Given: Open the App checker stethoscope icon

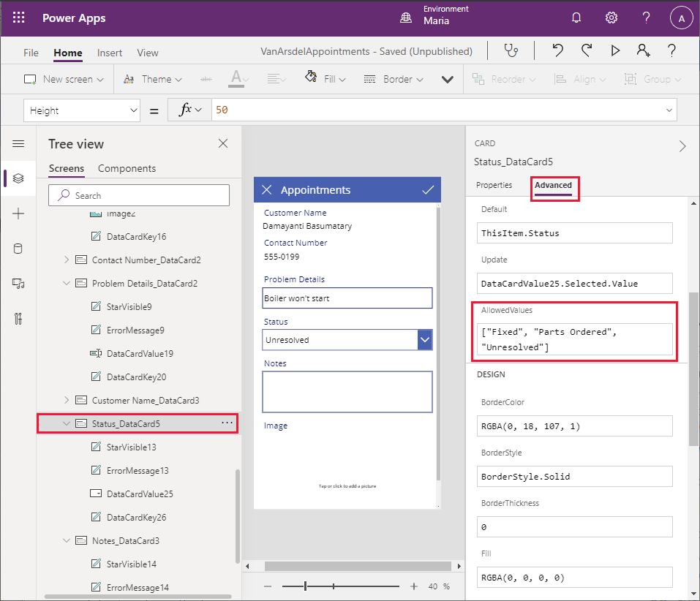Looking at the screenshot, I should 511,51.
